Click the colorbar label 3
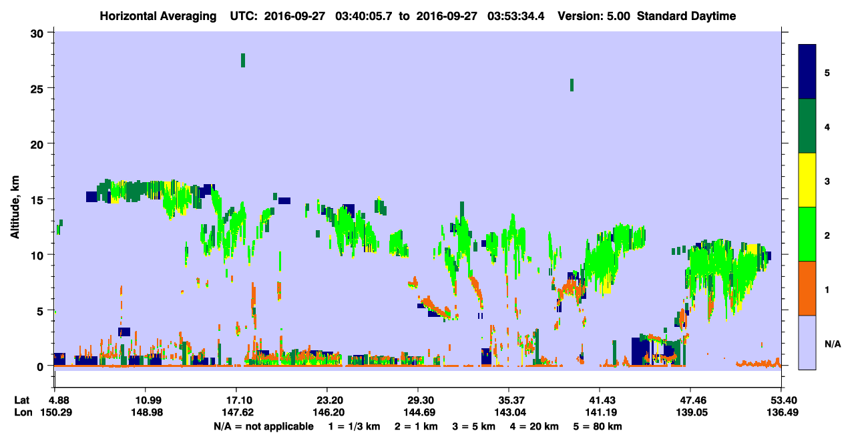 (x=827, y=181)
